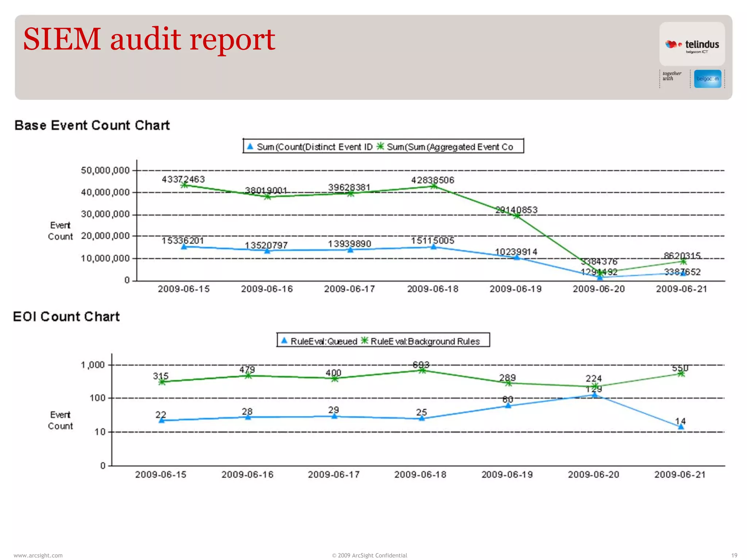Click the Sum(Sum(Aggregated Event Co legend text
The width and height of the screenshot is (747, 560).
point(450,147)
